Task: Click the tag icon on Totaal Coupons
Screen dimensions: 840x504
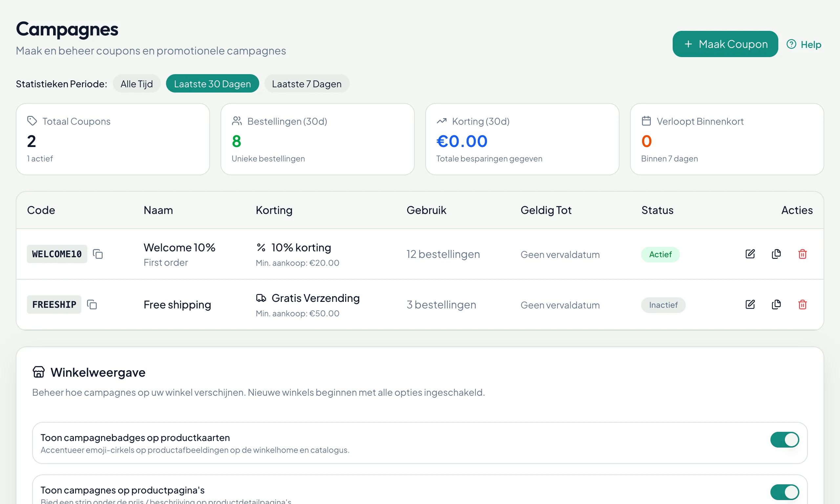Action: [x=32, y=121]
